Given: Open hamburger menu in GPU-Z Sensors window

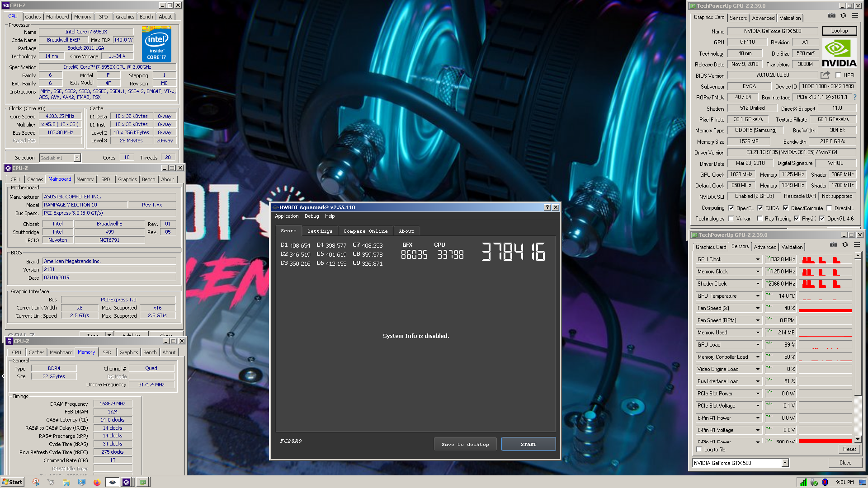Looking at the screenshot, I should (857, 245).
